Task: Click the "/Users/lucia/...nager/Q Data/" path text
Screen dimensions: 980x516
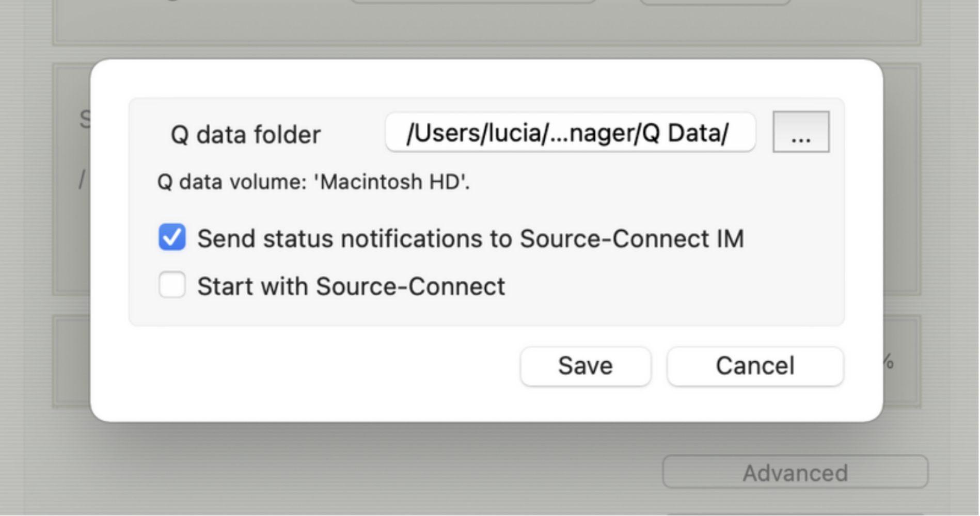Action: 567,133
